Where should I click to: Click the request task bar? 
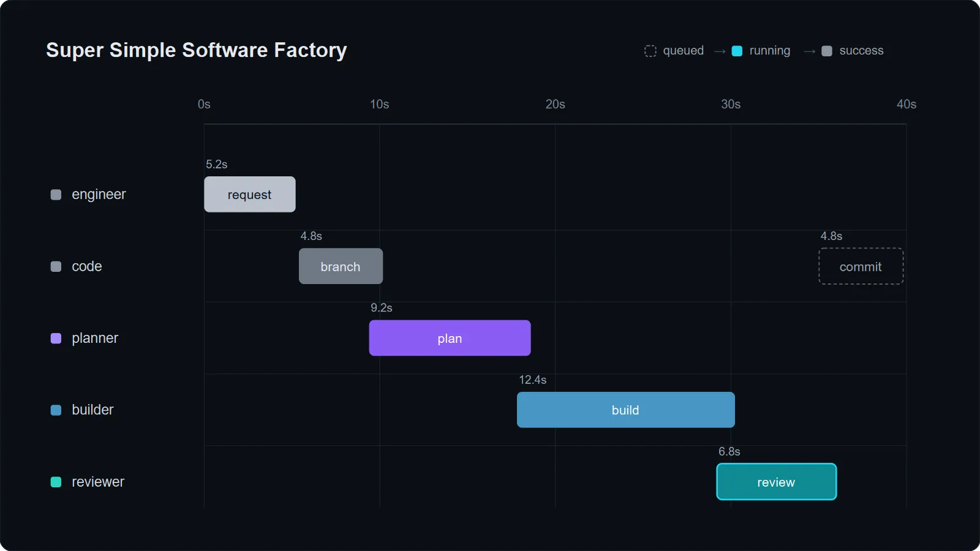250,194
